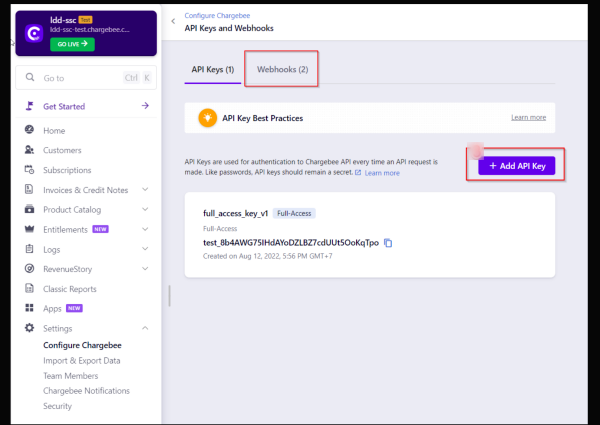Click the test API key string
The width and height of the screenshot is (600, 425).
291,243
